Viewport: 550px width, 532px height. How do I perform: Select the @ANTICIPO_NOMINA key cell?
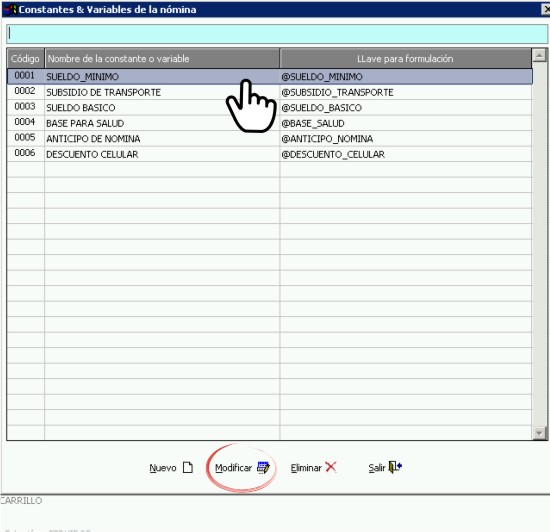[406, 139]
